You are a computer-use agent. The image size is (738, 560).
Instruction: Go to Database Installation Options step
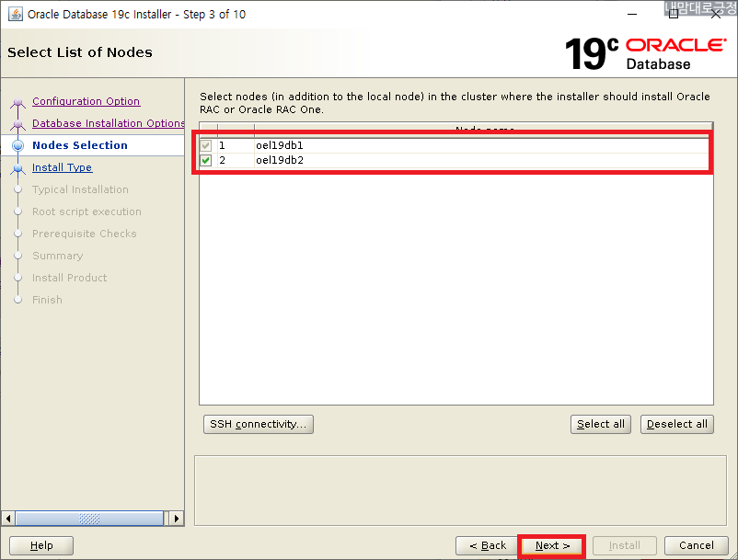(x=109, y=123)
